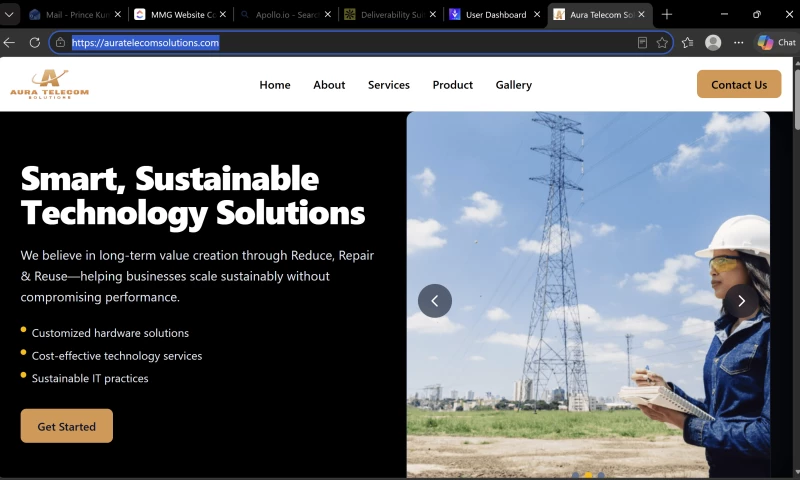Click 'Customized hardware solutions' bullet text
This screenshot has height=480, width=800.
pyautogui.click(x=110, y=333)
